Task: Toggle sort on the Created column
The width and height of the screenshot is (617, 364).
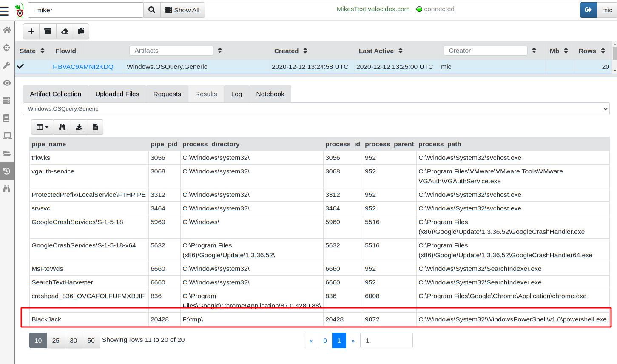Action: click(305, 51)
